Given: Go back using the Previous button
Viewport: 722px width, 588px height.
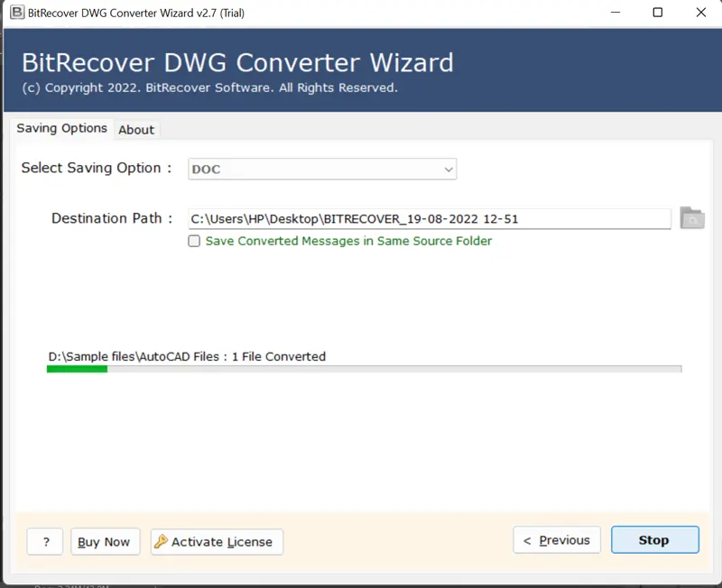Looking at the screenshot, I should click(557, 539).
